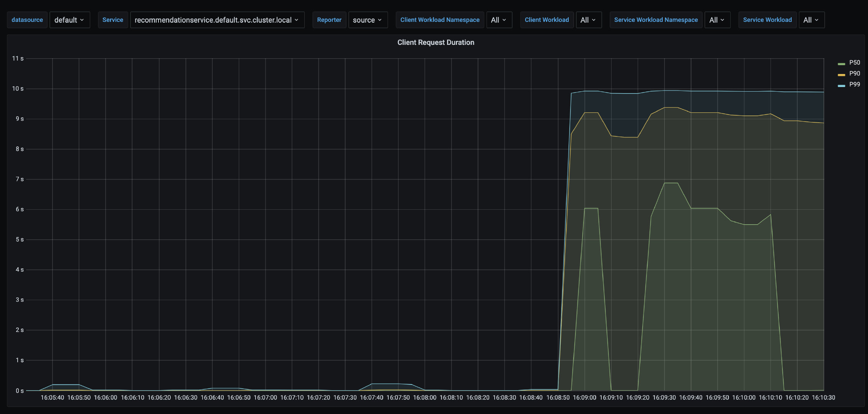Click the green P50 legend color swatch
Screen dimensions: 868x414
842,64
